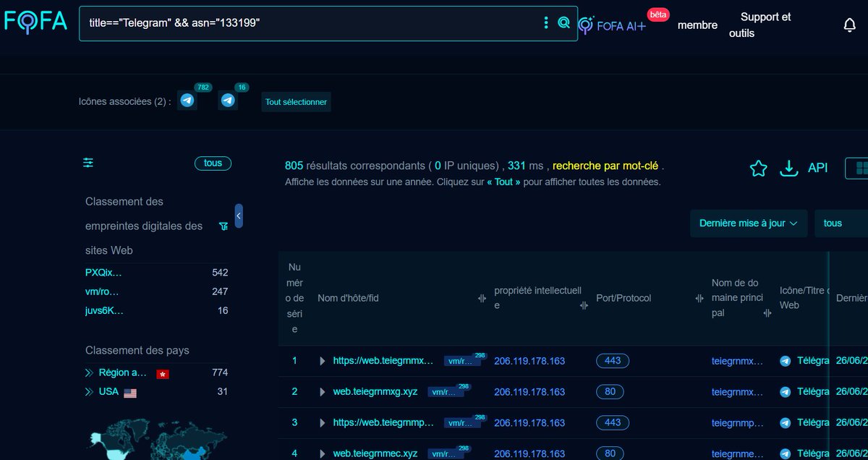Sort by propriété intellectuelle column
This screenshot has width=868, height=460.
584,305
